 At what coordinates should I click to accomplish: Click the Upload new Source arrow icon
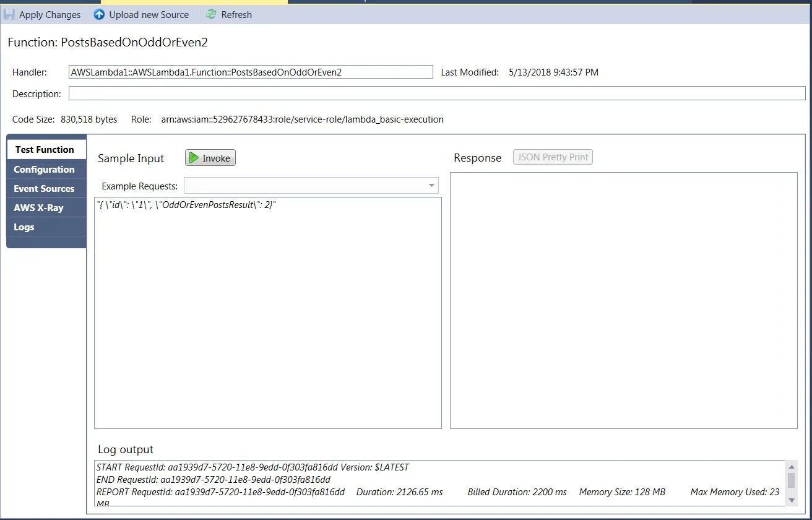(99, 14)
